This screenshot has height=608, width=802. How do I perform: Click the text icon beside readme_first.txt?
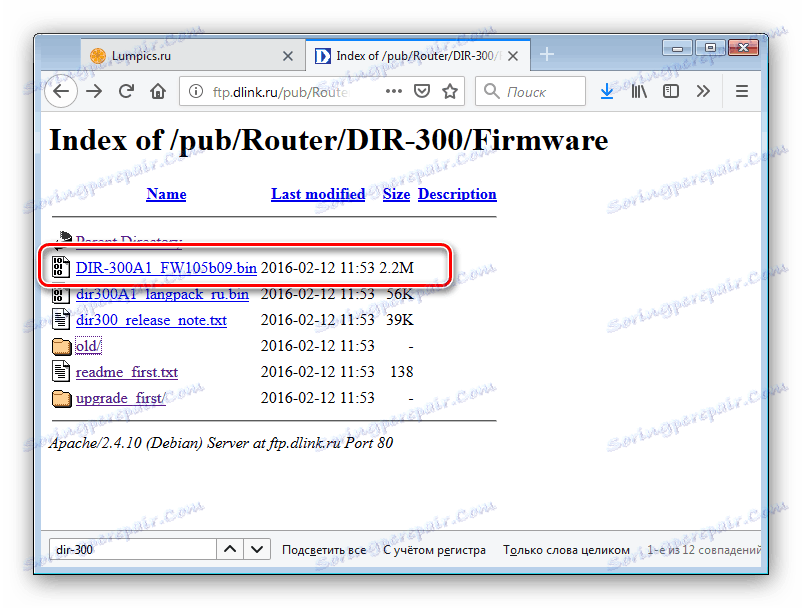(x=61, y=372)
